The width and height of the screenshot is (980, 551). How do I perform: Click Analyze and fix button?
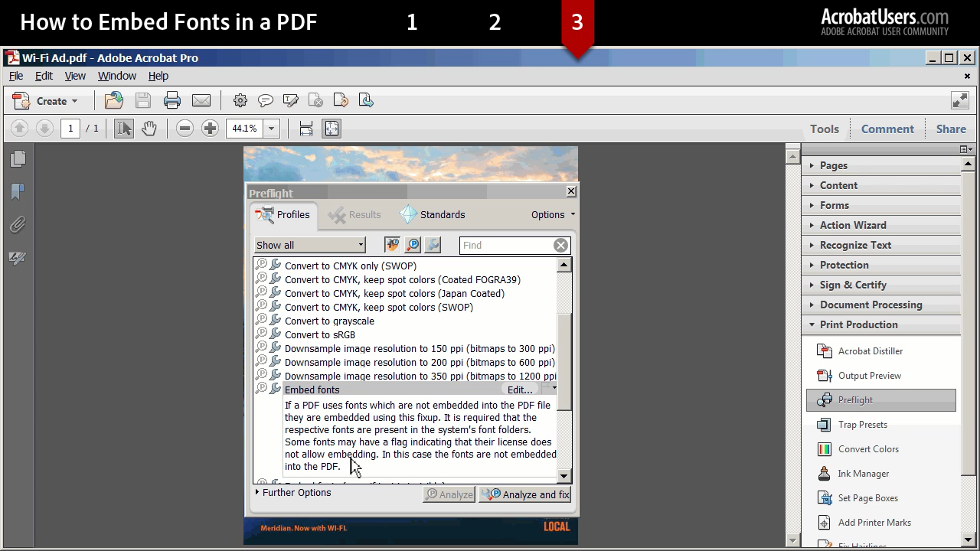point(525,494)
